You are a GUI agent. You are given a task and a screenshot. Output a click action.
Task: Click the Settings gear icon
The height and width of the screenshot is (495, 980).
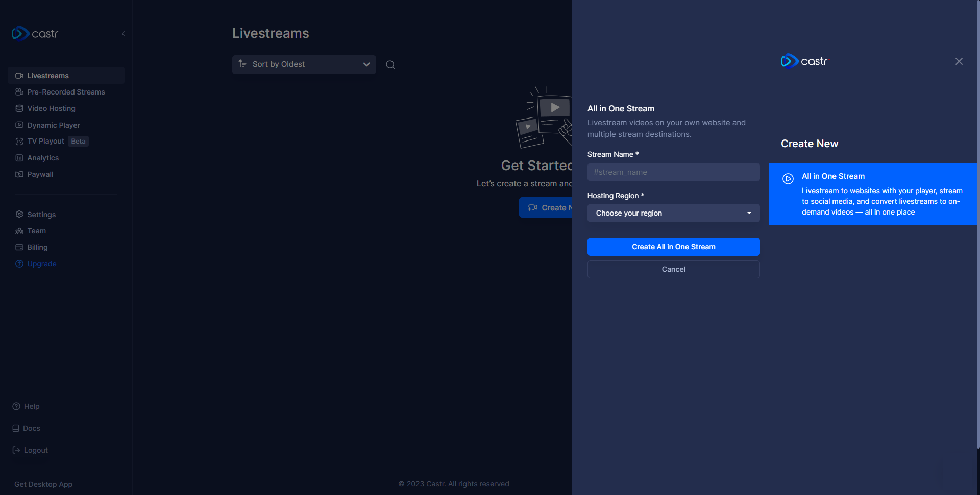pyautogui.click(x=19, y=215)
